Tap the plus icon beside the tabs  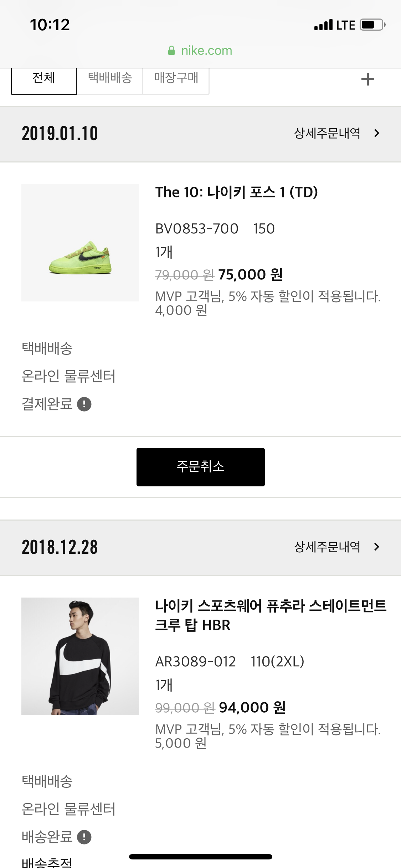click(367, 79)
